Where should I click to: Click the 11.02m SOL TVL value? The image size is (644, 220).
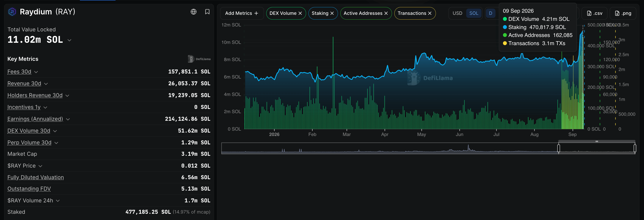click(x=35, y=40)
